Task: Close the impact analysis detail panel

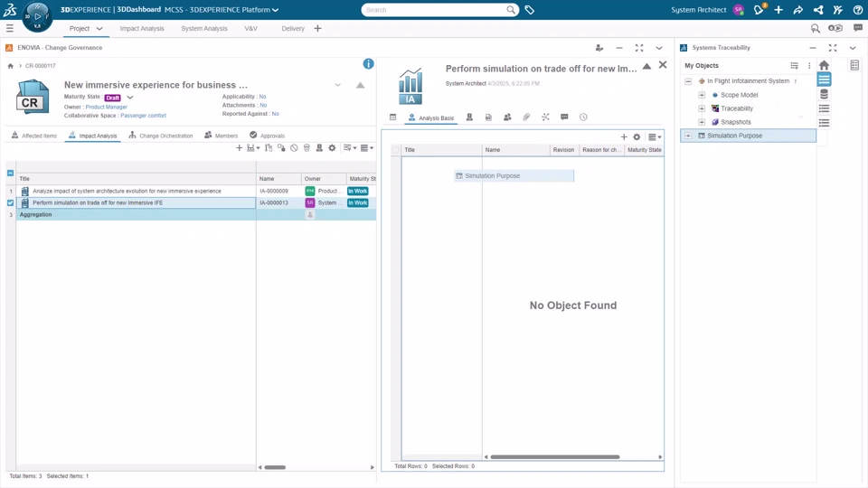Action: [x=663, y=65]
